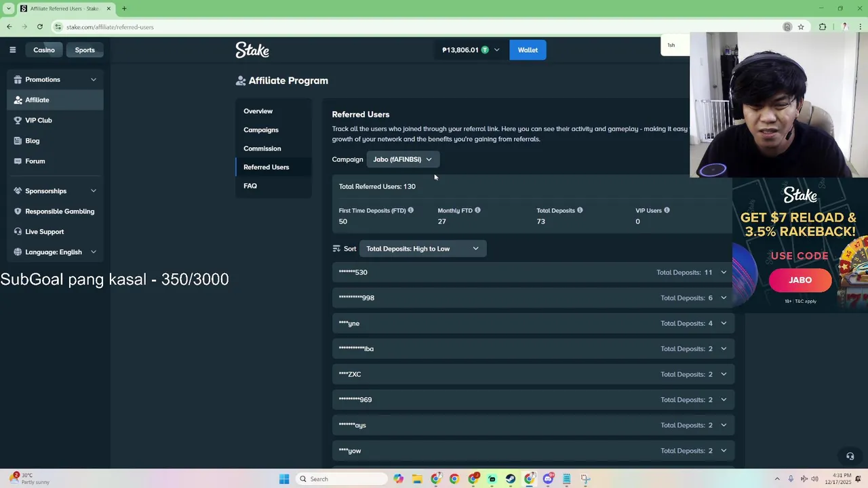The width and height of the screenshot is (868, 488).
Task: Click the microphone icon in system tray
Action: point(791,479)
